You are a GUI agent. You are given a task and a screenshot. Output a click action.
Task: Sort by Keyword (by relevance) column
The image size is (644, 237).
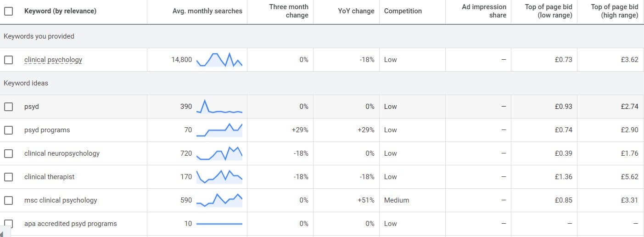click(60, 11)
